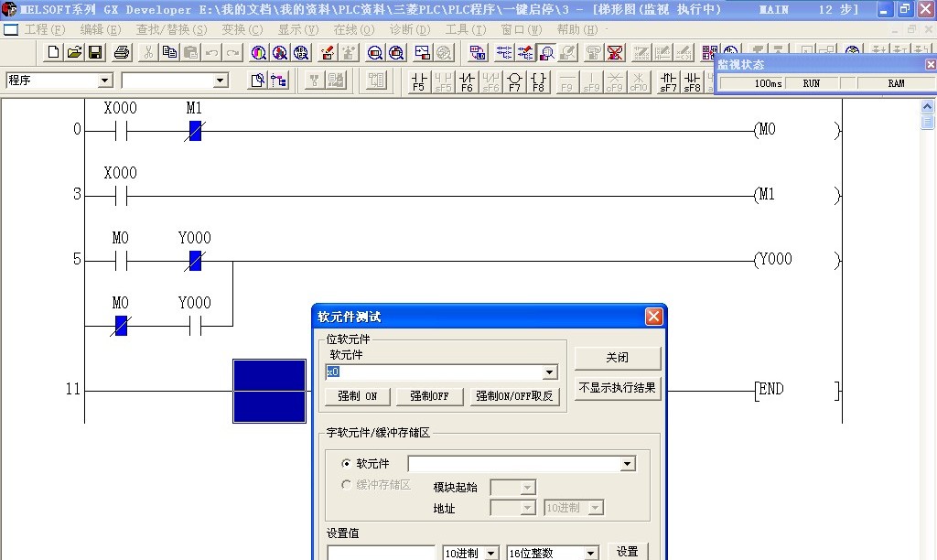Insert rising pulse contact sF7
This screenshot has width=937, height=560.
point(668,81)
